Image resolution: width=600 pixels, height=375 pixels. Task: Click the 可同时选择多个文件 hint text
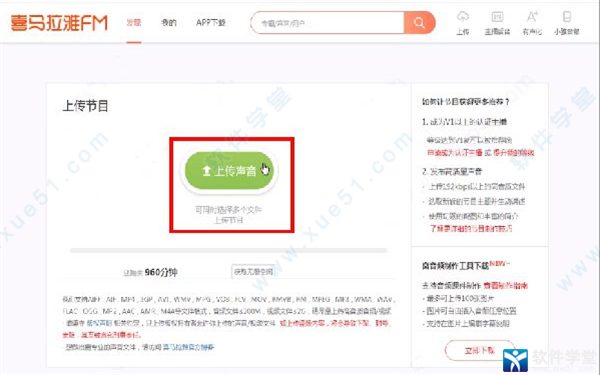click(x=228, y=210)
